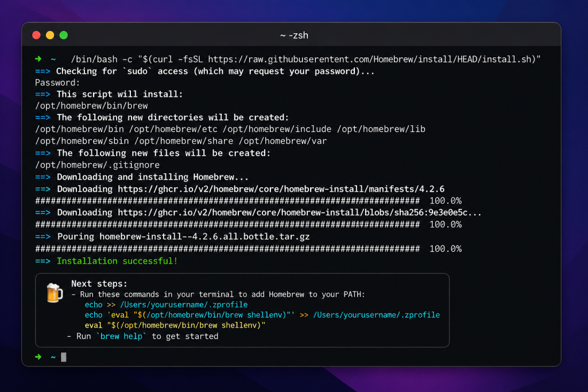Click 'The following new directories will be created:'

(173, 117)
